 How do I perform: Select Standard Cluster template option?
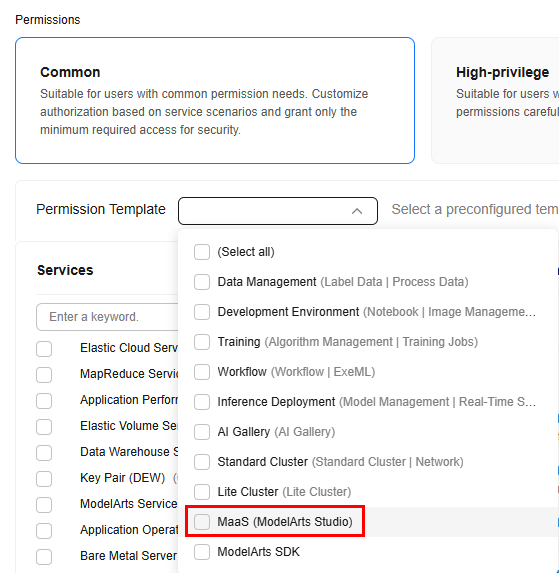(x=202, y=462)
